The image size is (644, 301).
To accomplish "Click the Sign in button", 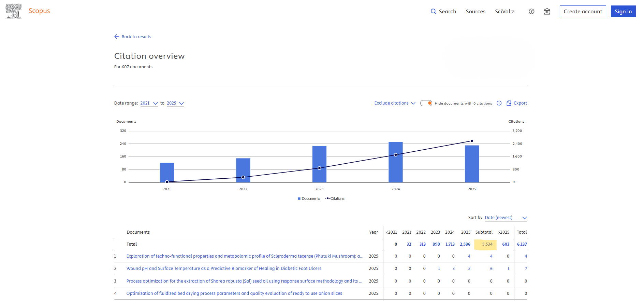I will 623,11.
